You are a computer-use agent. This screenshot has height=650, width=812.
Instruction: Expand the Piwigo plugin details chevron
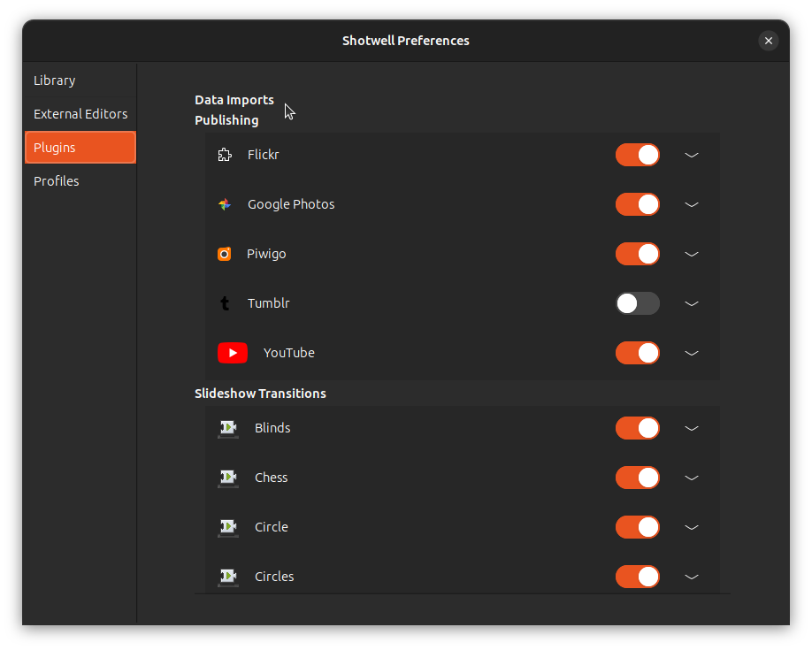point(692,255)
